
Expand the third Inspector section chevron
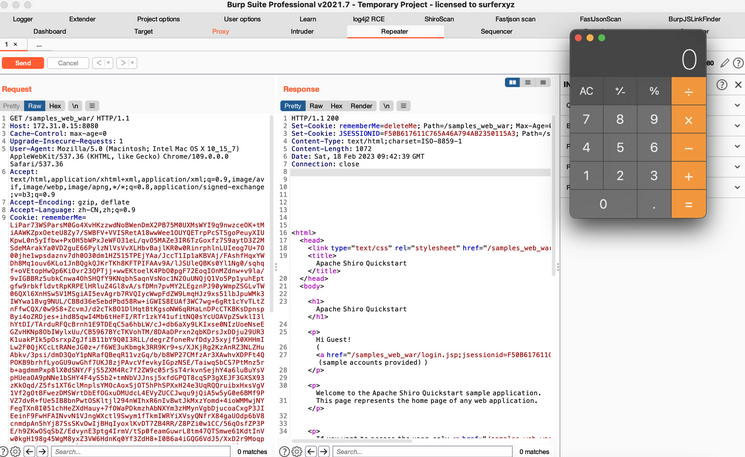(x=737, y=146)
